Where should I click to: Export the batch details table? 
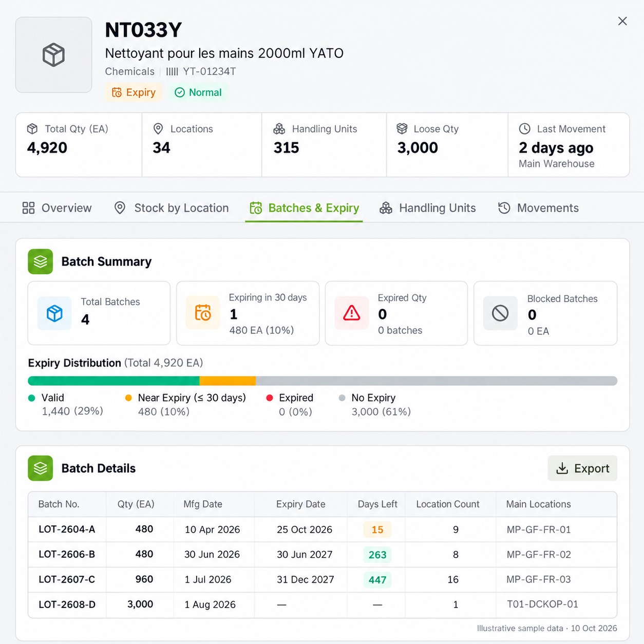point(582,468)
